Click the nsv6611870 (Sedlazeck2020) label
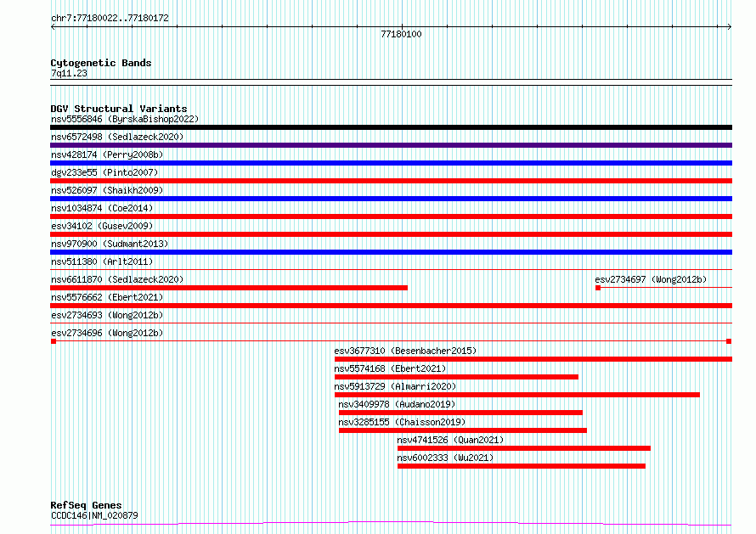This screenshot has height=534, width=756. [x=117, y=279]
